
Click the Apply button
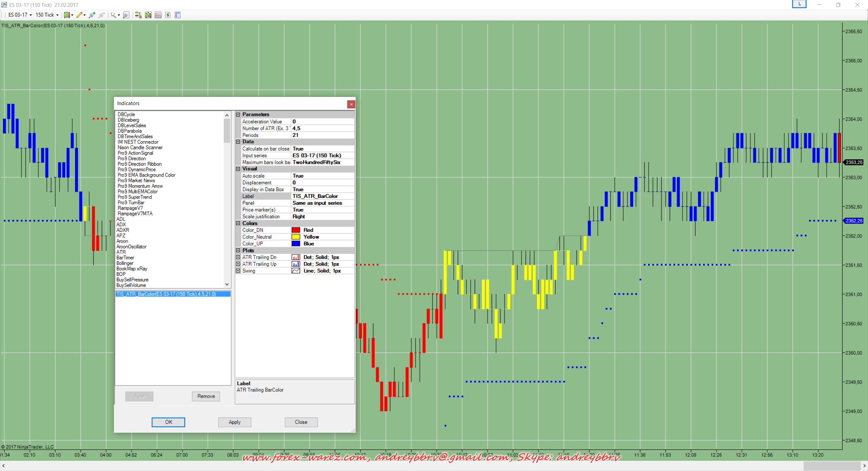tap(234, 422)
